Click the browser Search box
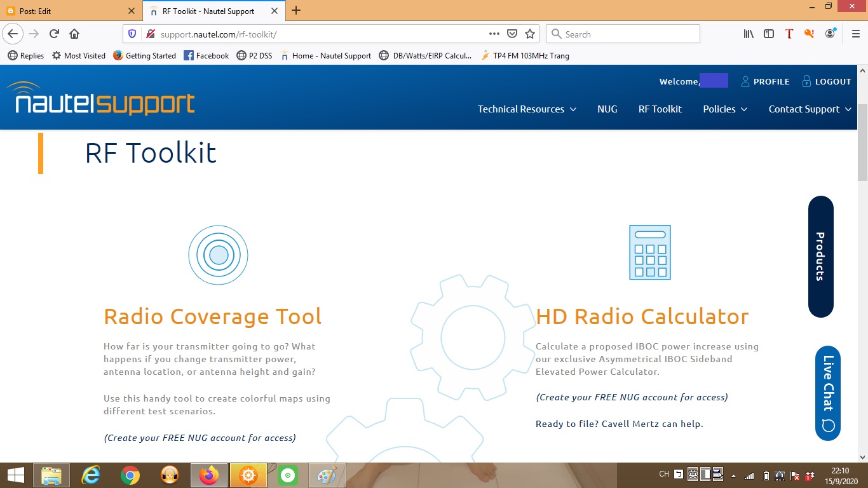Image resolution: width=868 pixels, height=488 pixels. click(623, 34)
